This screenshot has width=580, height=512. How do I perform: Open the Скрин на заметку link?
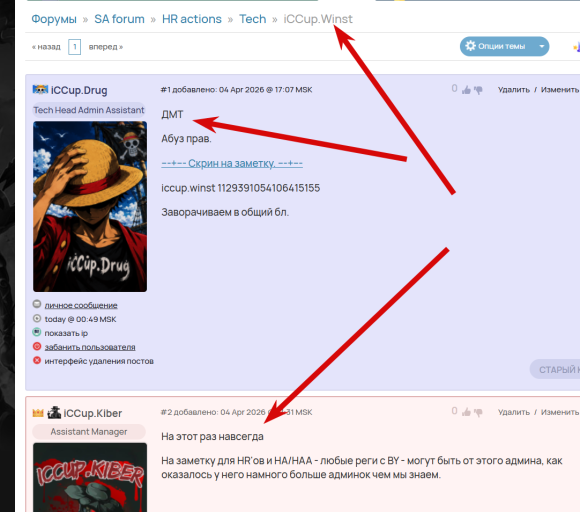click(232, 163)
